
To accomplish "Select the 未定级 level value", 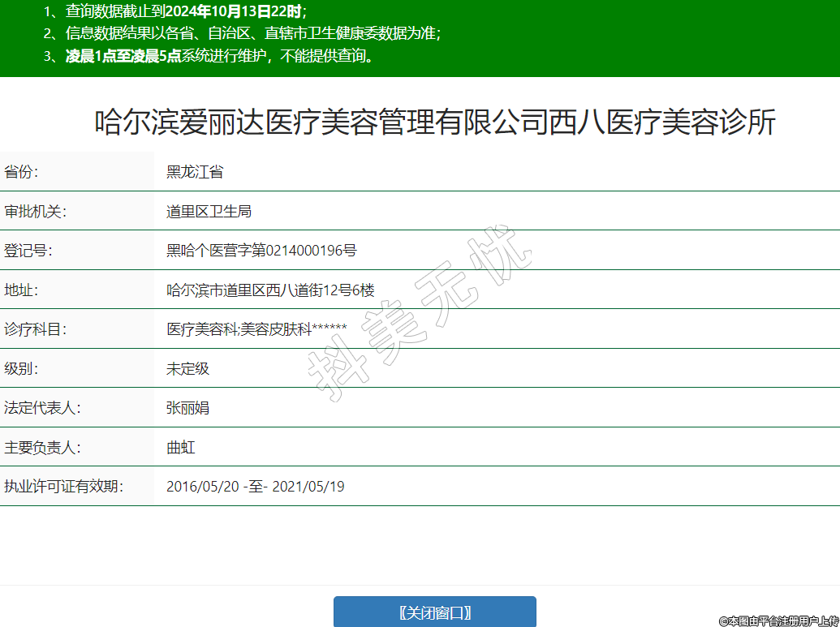I will click(x=187, y=369).
